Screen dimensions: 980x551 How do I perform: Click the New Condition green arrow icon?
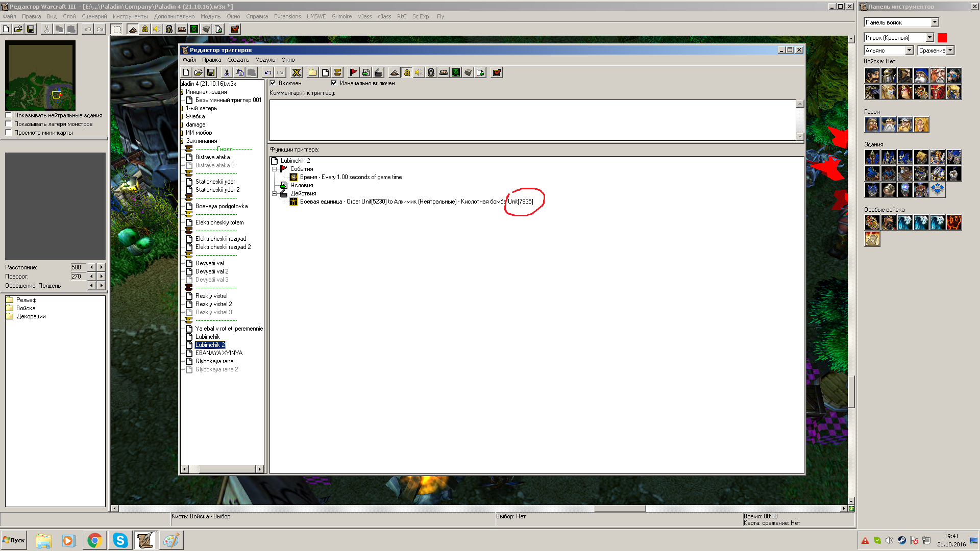click(365, 72)
